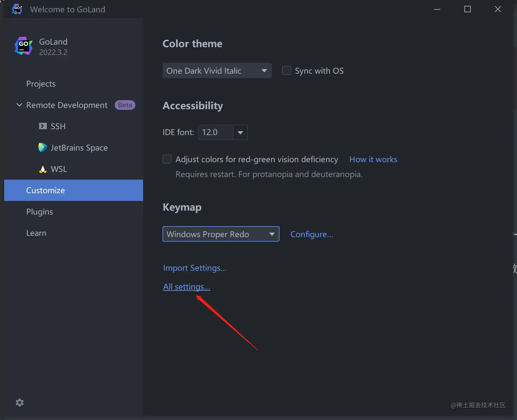Screen dimensions: 517x420
Task: Click the IDE font size field
Action: coord(215,133)
